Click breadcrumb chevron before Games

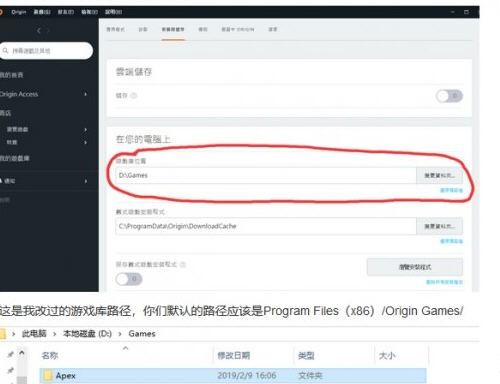click(120, 334)
